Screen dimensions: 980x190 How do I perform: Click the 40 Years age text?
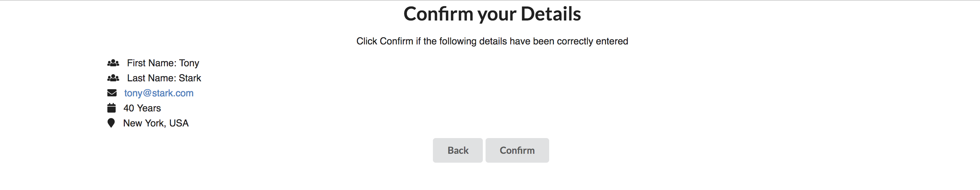point(142,108)
